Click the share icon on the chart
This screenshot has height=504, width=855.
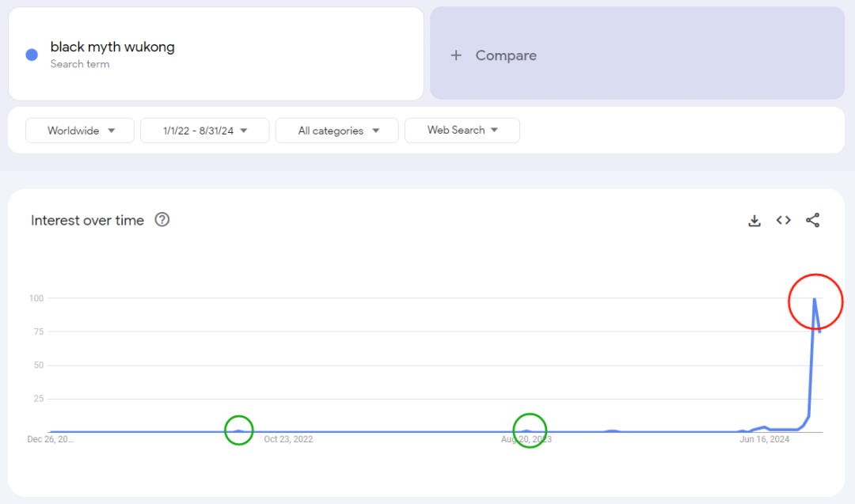click(812, 221)
